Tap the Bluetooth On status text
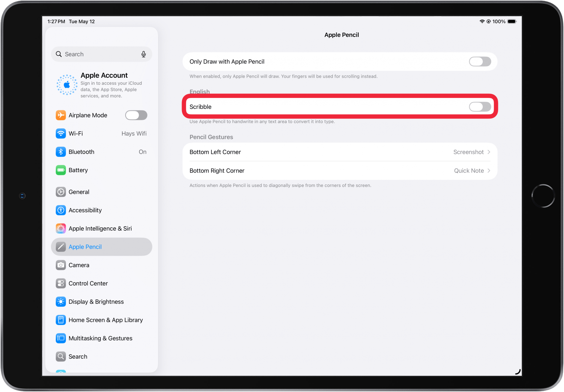The height and width of the screenshot is (392, 564). click(143, 152)
